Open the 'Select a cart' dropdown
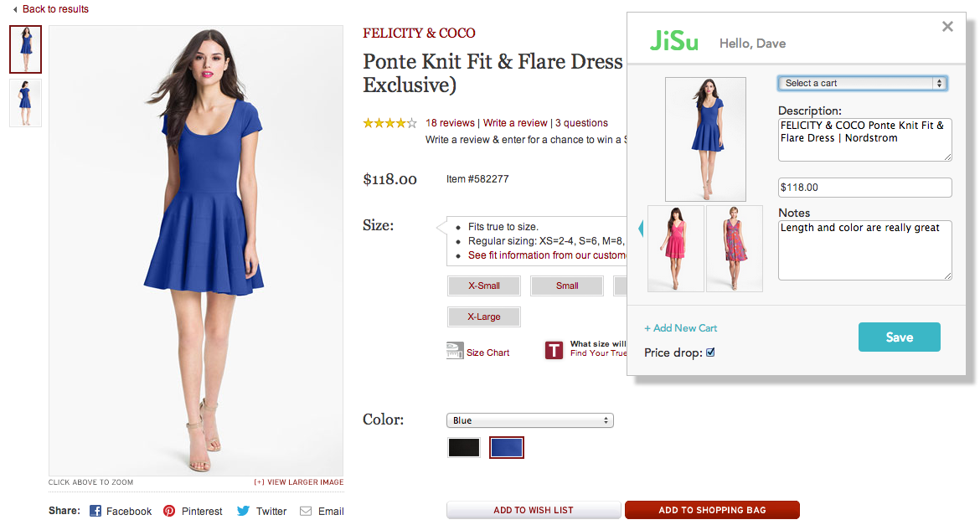 coord(862,83)
